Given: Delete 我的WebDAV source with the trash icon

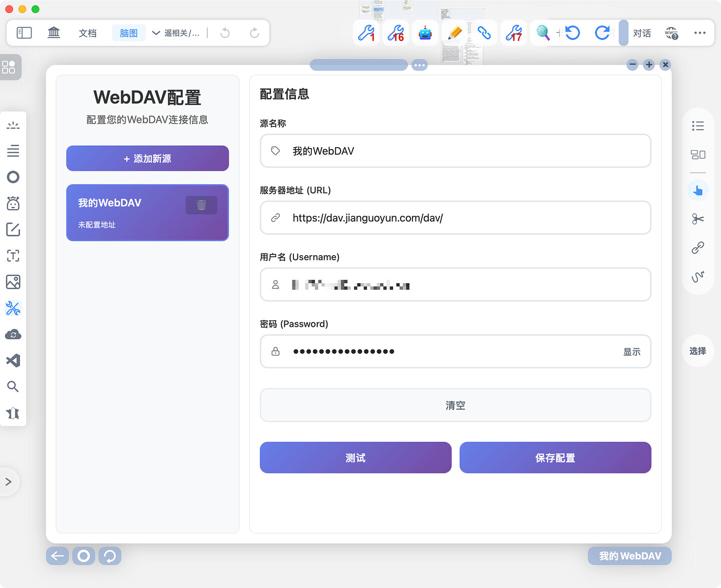Looking at the screenshot, I should tap(201, 205).
